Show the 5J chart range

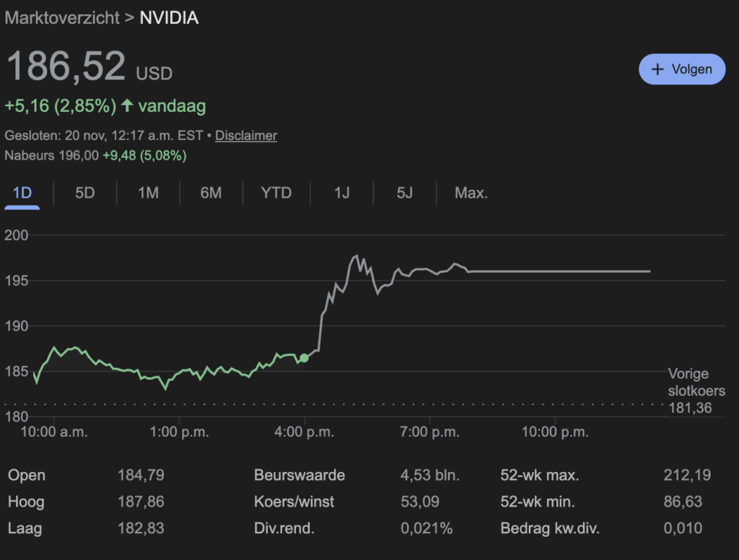(x=404, y=193)
